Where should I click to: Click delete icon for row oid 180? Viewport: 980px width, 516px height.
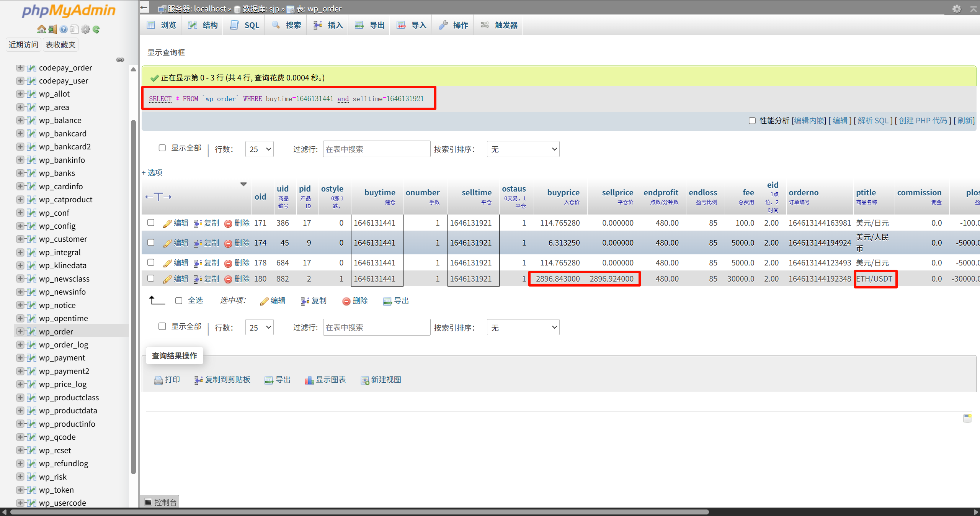click(228, 279)
